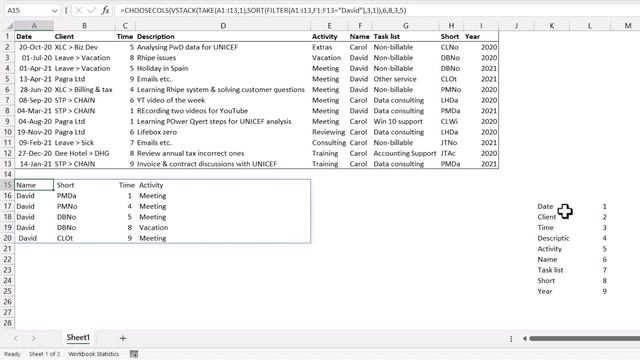Open the Name Box dropdown arrow
Viewport: 640px width, 360px height.
[54, 11]
